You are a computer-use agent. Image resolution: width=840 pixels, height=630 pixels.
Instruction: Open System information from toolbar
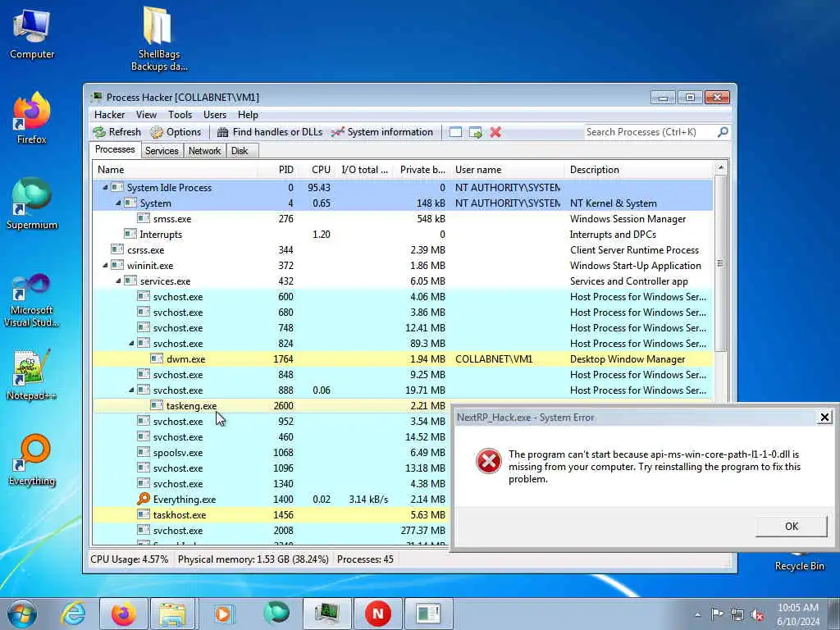coord(382,132)
